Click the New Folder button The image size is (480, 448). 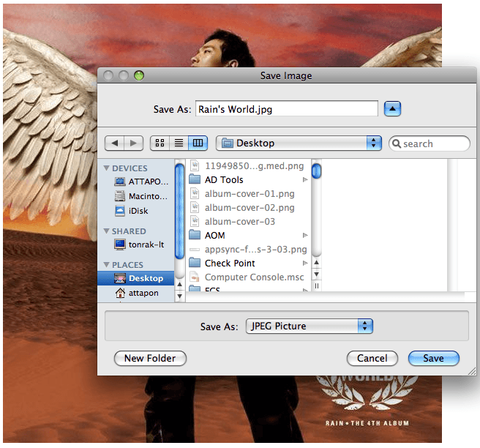[150, 358]
